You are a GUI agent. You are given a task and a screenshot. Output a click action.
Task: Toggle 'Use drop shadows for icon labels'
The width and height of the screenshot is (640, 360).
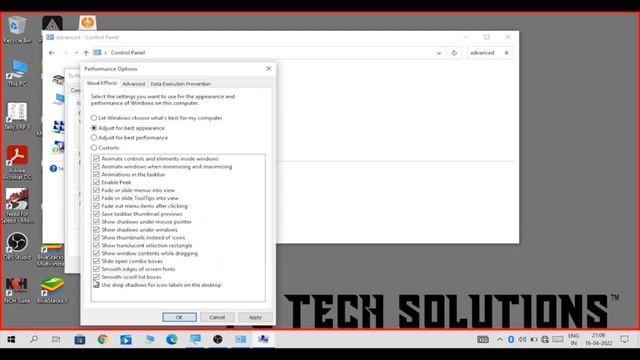point(96,285)
